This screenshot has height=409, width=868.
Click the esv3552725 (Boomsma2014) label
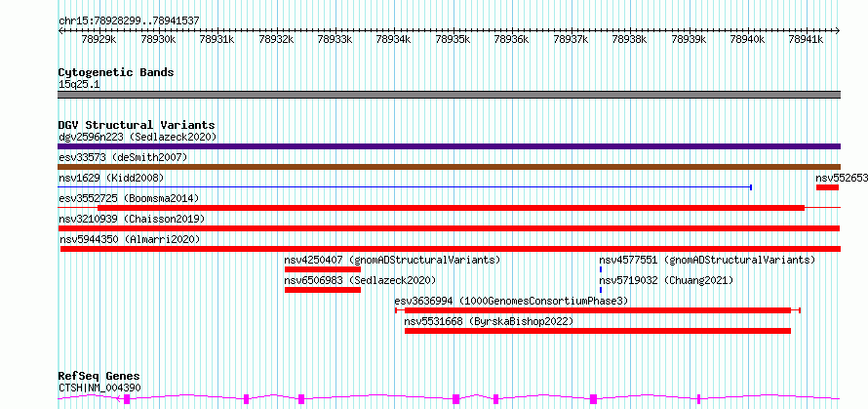pyautogui.click(x=129, y=198)
